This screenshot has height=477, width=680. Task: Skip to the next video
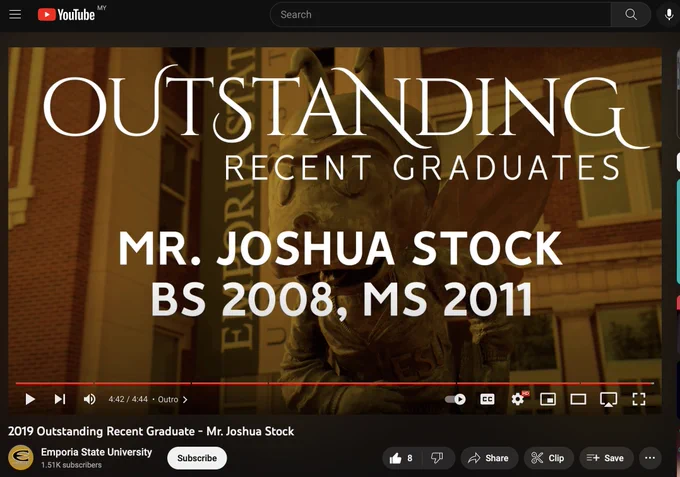(x=60, y=399)
